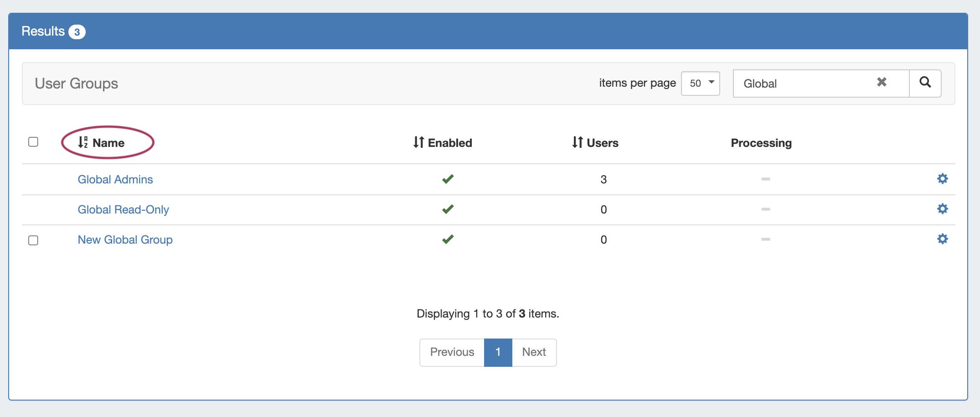Open the items per page dropdown
The height and width of the screenshot is (417, 980).
pos(700,83)
